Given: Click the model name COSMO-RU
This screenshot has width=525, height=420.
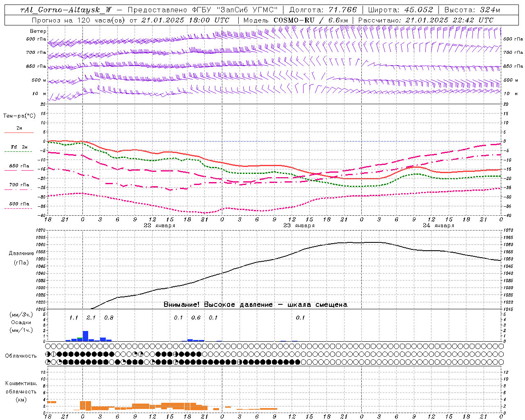Looking at the screenshot, I should click(294, 20).
